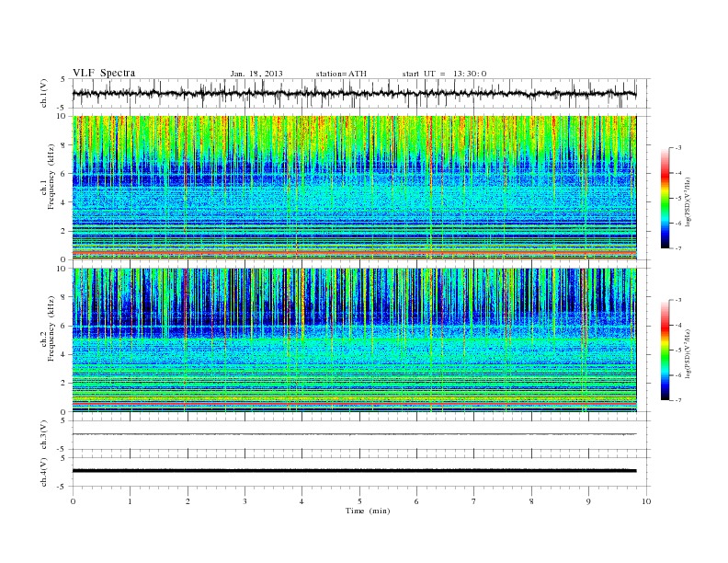Select the "start UT = 13:30:0" text

click(x=444, y=74)
